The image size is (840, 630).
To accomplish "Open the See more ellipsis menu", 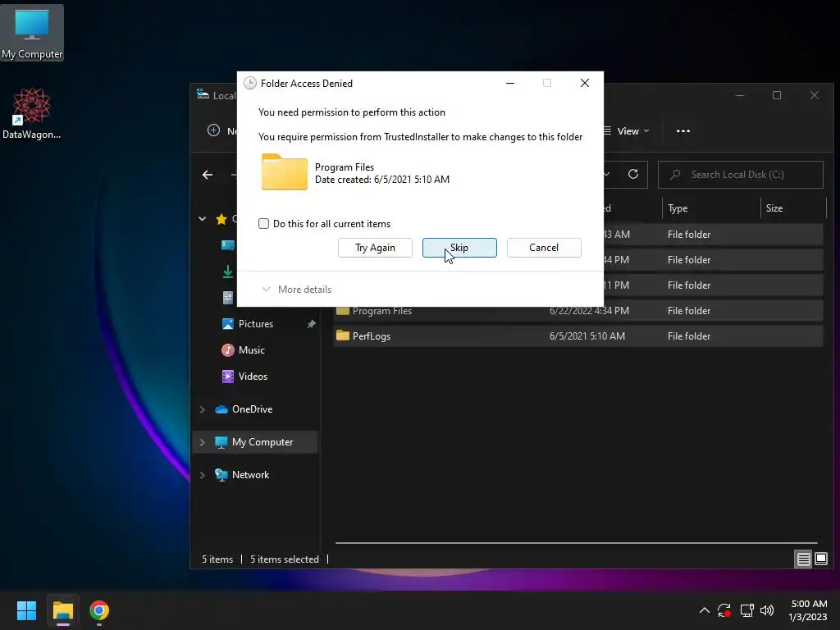I will coord(683,131).
